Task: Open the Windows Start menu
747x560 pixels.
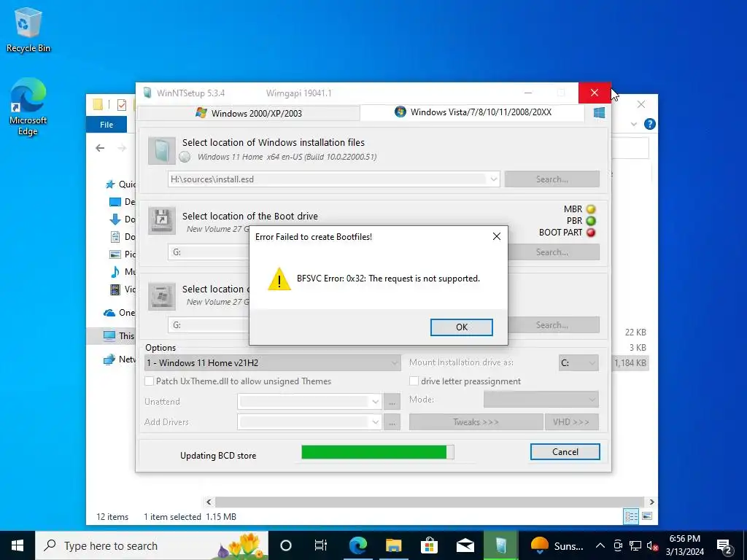Action: point(18,545)
